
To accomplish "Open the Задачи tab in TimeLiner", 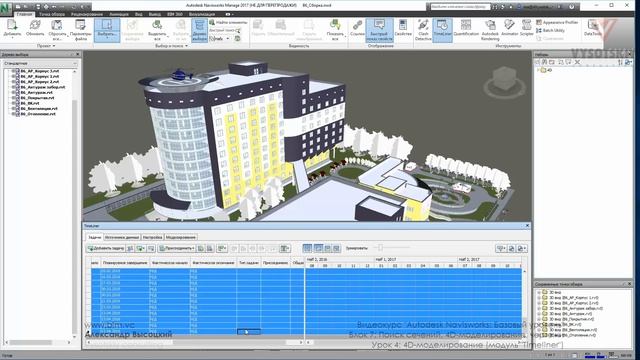I will point(94,237).
